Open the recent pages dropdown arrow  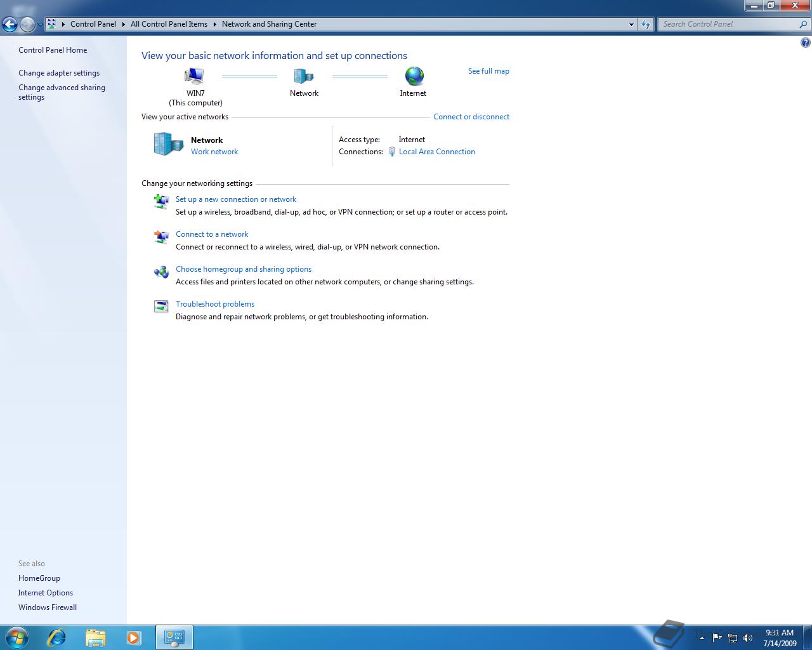pyautogui.click(x=40, y=25)
